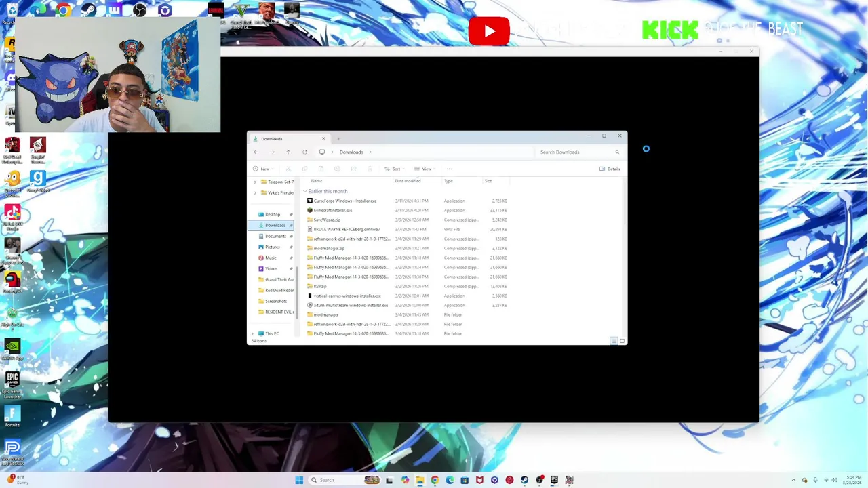
Task: Open Red Dead Redemption sidebar folder
Action: tap(275, 290)
